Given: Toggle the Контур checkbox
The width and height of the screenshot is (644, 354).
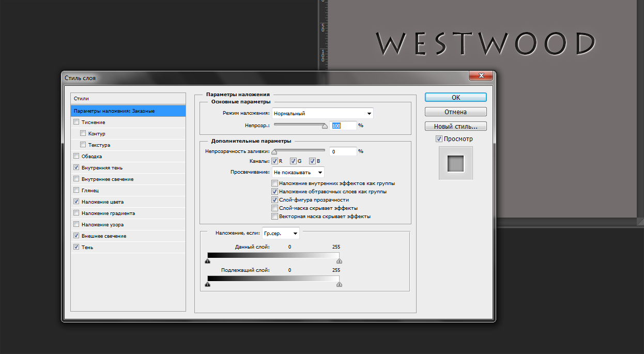Looking at the screenshot, I should (83, 134).
